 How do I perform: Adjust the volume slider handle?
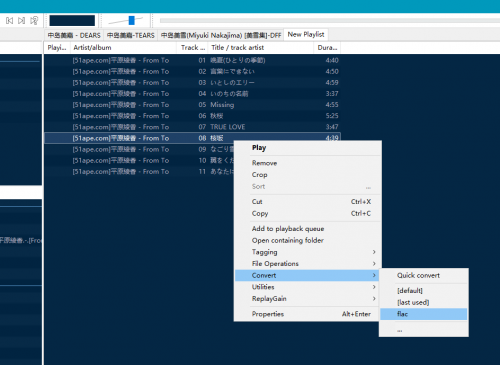click(x=132, y=20)
